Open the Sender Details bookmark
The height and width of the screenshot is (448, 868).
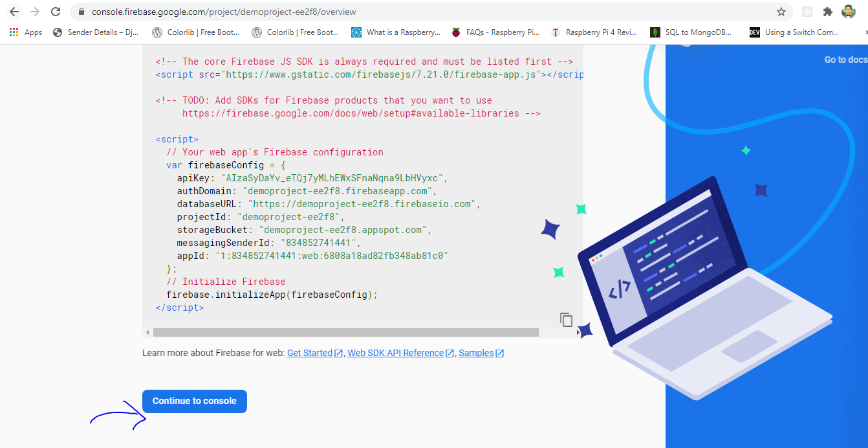[x=96, y=32]
